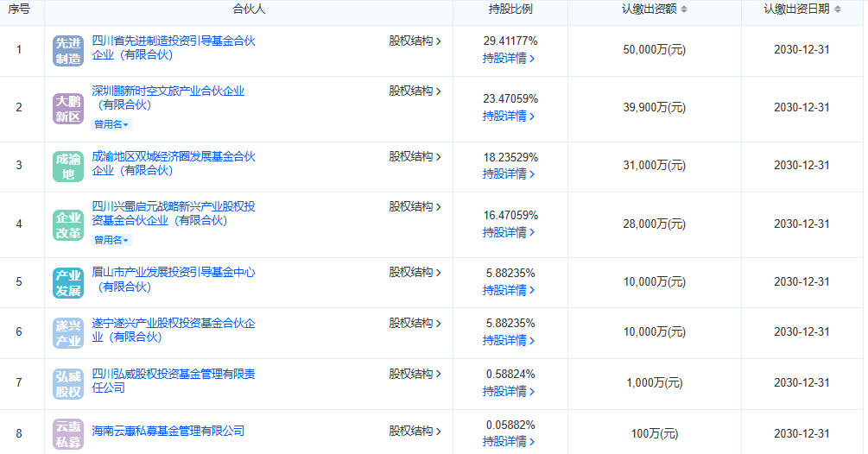Open 眉山市产业发展投资引导基金中心 link
This screenshot has width=868, height=454.
[x=174, y=280]
